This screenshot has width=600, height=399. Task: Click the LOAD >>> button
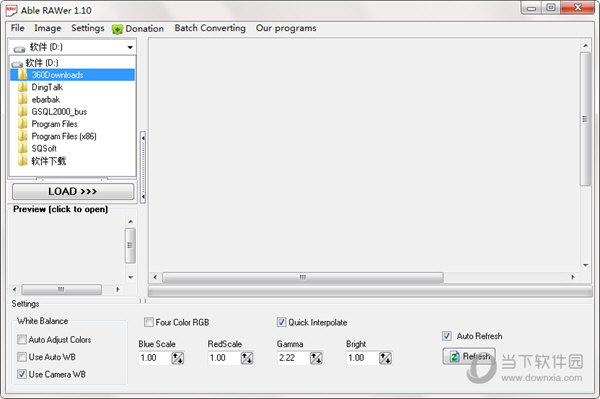click(73, 191)
